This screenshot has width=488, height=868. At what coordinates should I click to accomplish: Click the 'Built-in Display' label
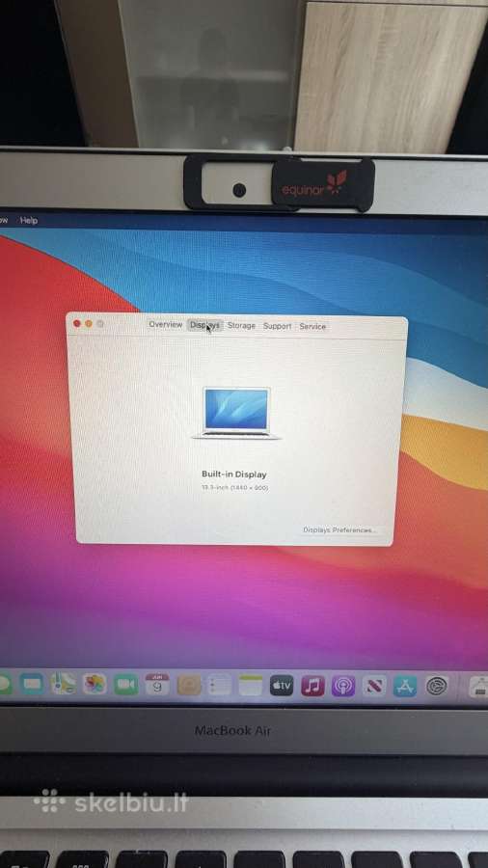pos(234,475)
